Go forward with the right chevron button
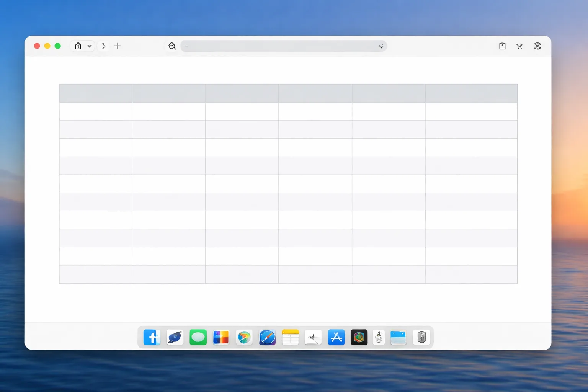Image resolution: width=588 pixels, height=392 pixels. pyautogui.click(x=103, y=46)
